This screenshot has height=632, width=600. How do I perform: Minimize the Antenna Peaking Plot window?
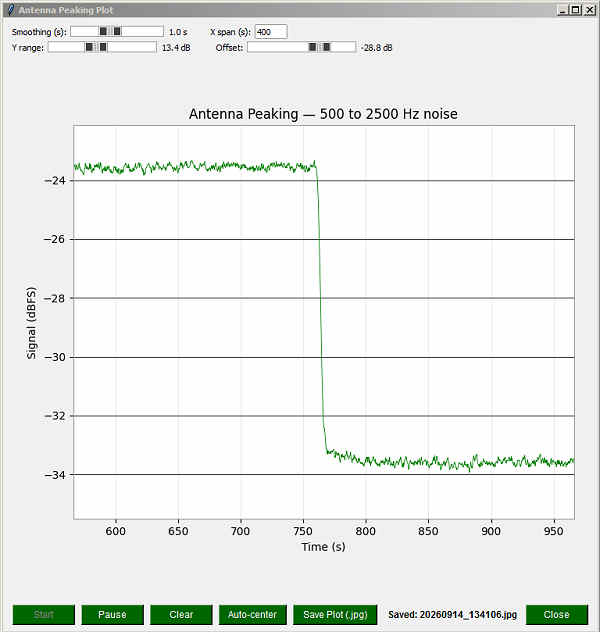click(x=563, y=10)
